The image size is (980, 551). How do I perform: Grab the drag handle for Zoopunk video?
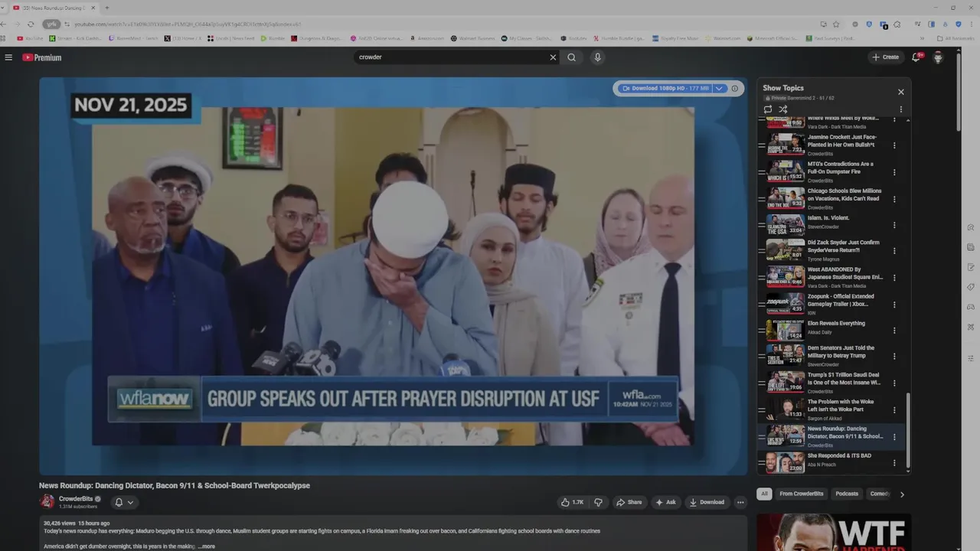762,305
